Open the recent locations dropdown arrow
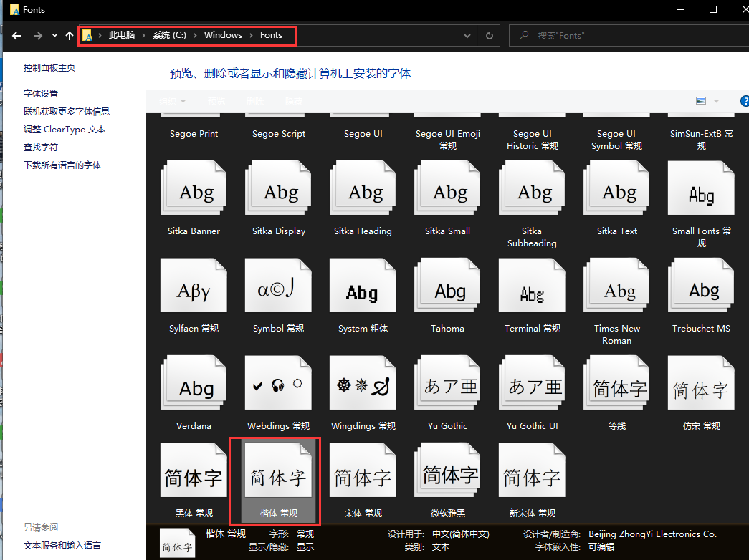Image resolution: width=749 pixels, height=560 pixels. tap(54, 35)
